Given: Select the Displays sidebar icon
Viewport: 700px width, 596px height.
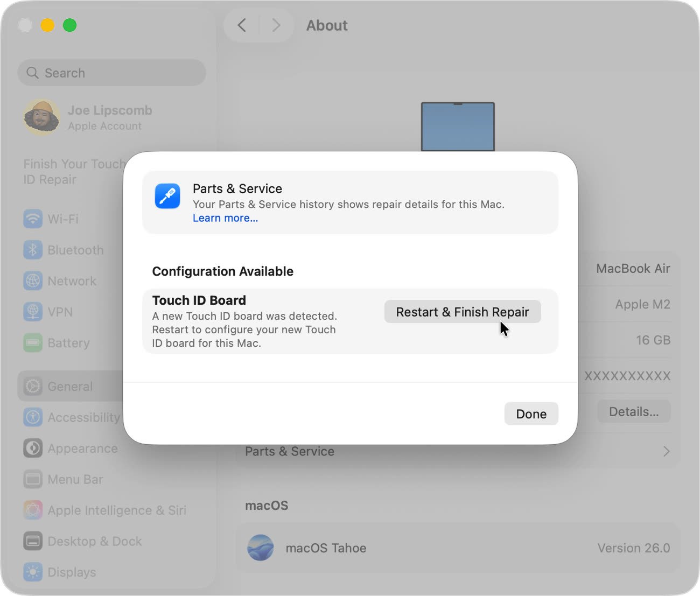Looking at the screenshot, I should pos(33,572).
